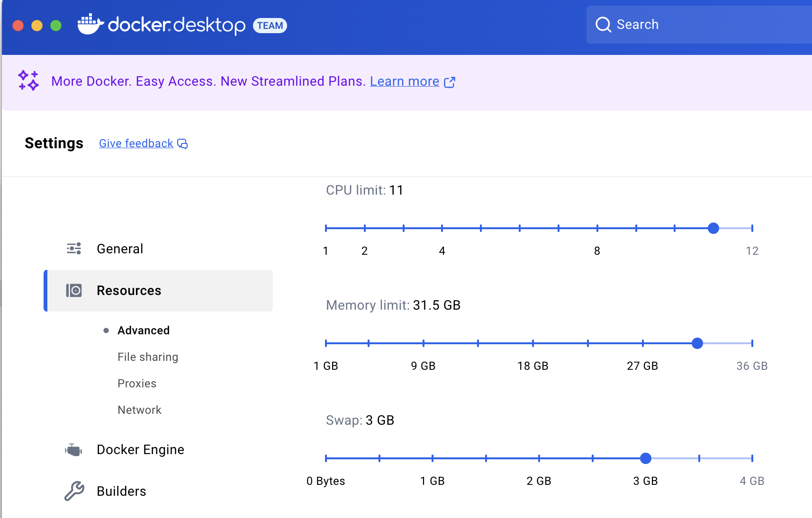The width and height of the screenshot is (812, 518).
Task: Open the File sharing settings
Action: pos(148,357)
